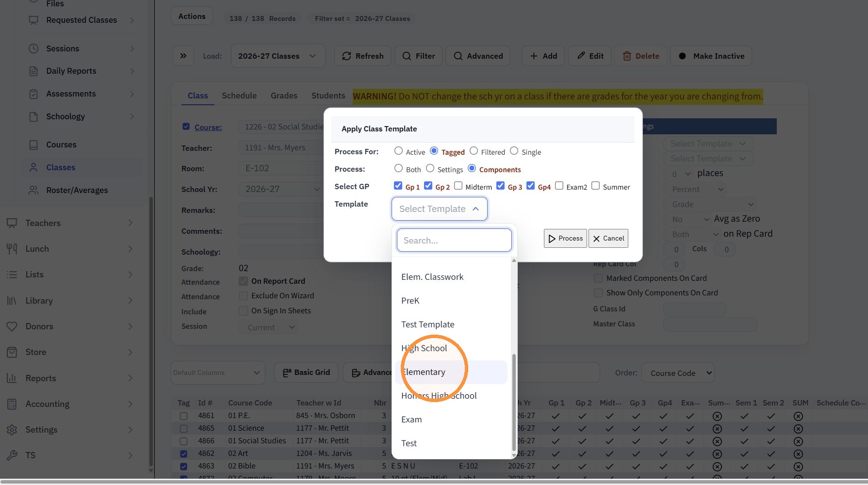Image resolution: width=868 pixels, height=485 pixels.
Task: Switch to the Grades tab
Action: (284, 96)
